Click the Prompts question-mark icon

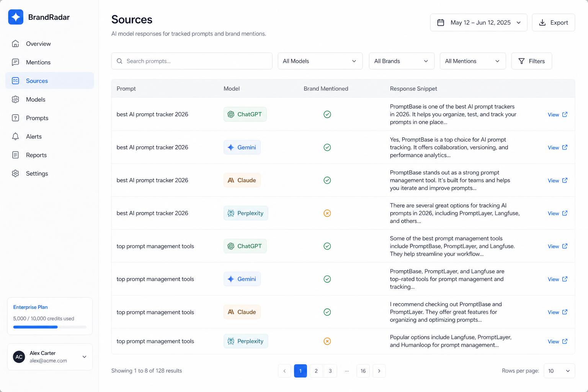pos(15,118)
